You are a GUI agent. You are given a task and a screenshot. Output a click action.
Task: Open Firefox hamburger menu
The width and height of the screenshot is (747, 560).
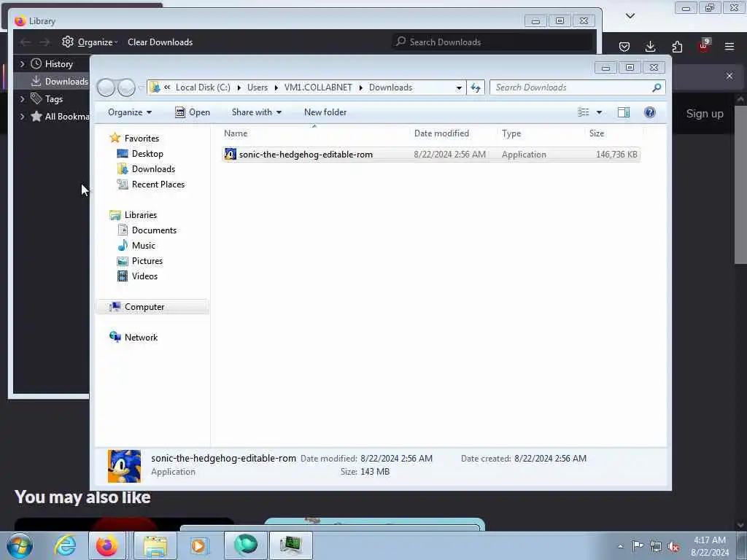click(729, 47)
